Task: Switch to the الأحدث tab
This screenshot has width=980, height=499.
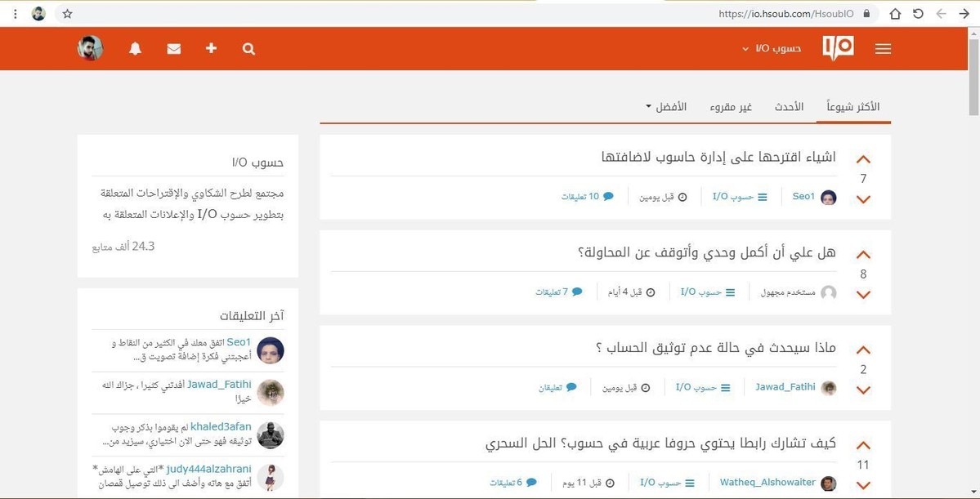Action: click(790, 107)
